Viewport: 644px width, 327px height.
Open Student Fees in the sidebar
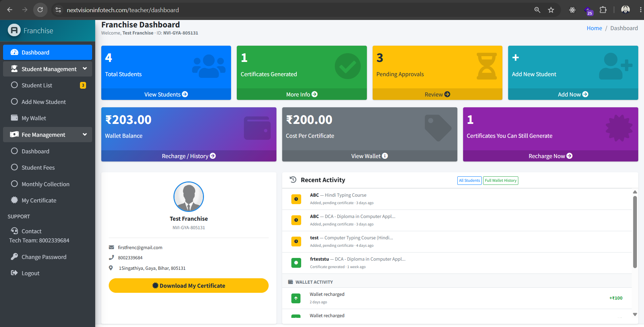pyautogui.click(x=47, y=168)
